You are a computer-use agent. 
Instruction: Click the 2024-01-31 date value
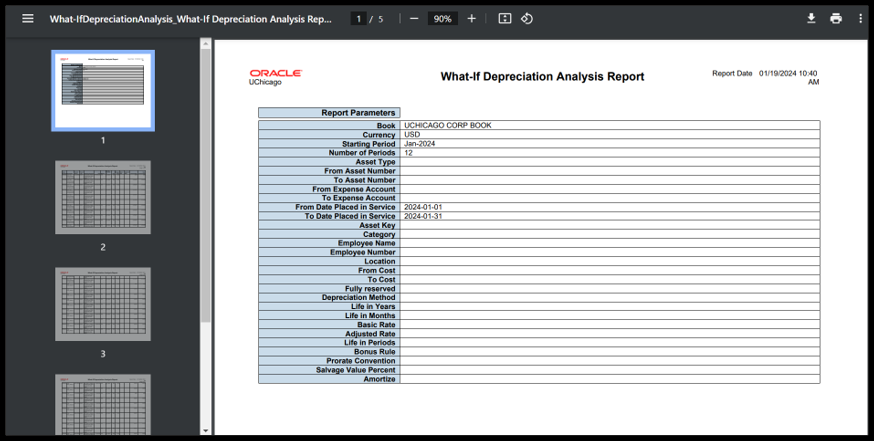click(x=423, y=216)
